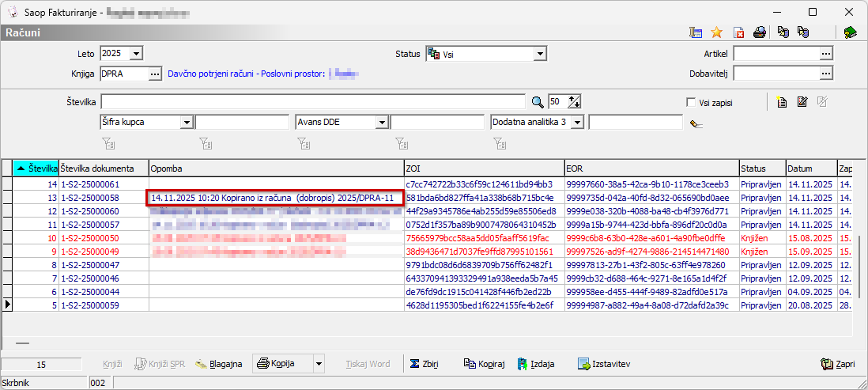Select row with document 1-S2-25000061

point(428,184)
